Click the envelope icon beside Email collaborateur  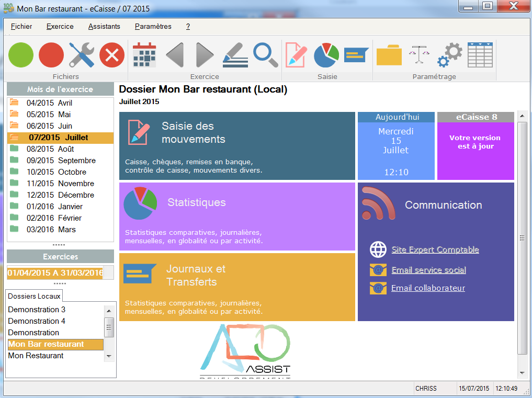(x=378, y=288)
